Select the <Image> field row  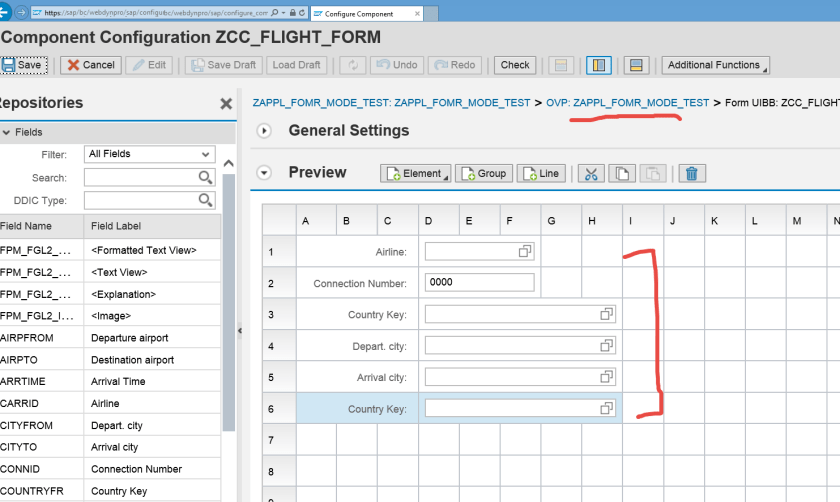click(110, 316)
